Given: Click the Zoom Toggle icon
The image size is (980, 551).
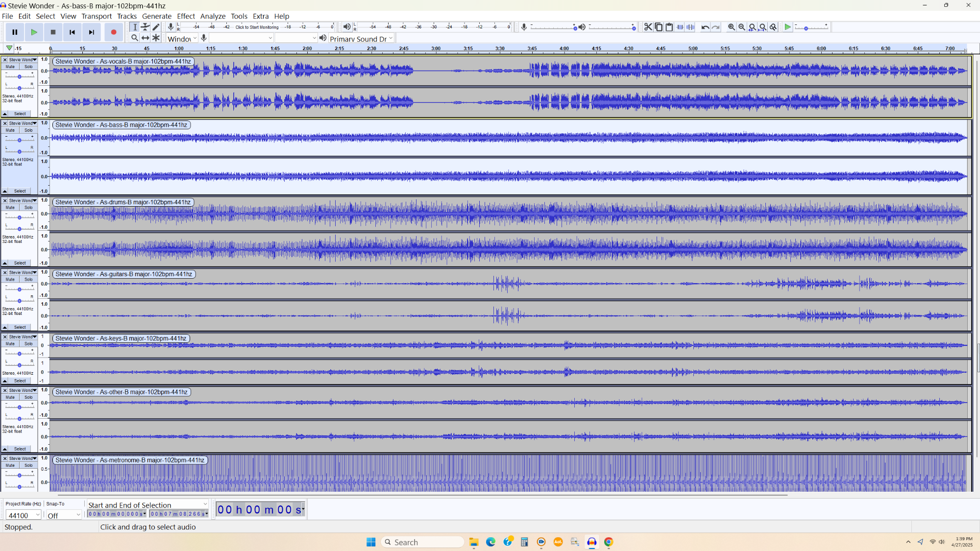Looking at the screenshot, I should (773, 27).
